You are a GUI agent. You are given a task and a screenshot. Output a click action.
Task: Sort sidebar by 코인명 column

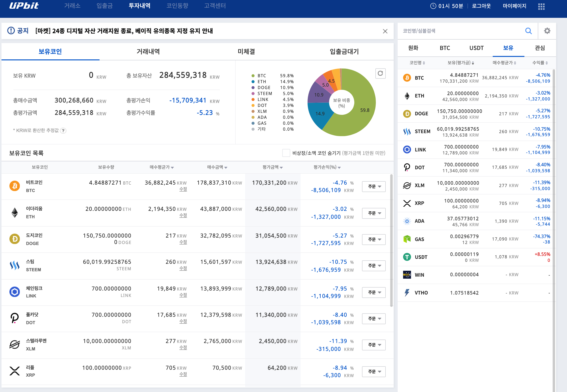click(417, 63)
